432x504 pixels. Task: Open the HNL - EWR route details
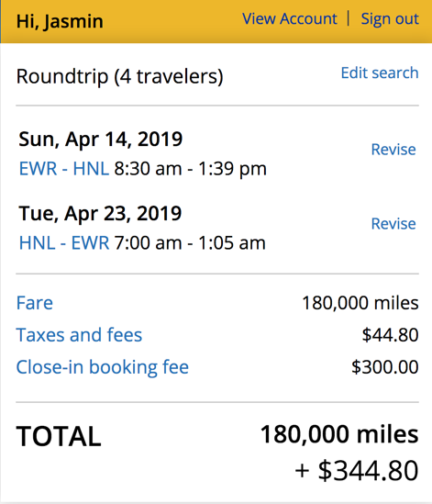[x=64, y=242]
